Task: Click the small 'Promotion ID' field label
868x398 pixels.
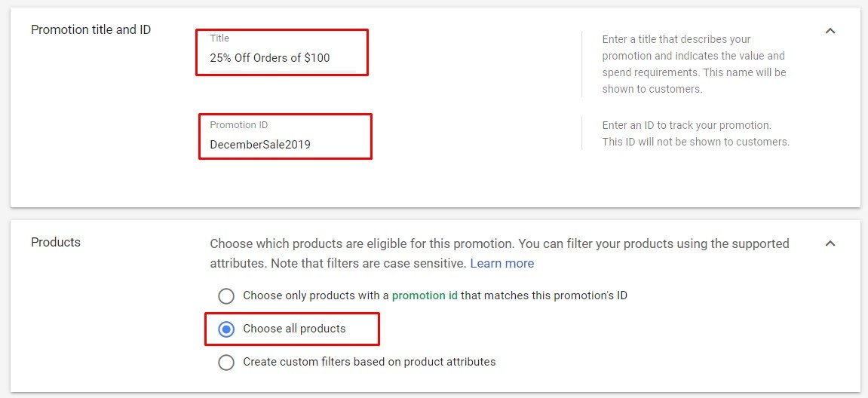Action: (238, 125)
